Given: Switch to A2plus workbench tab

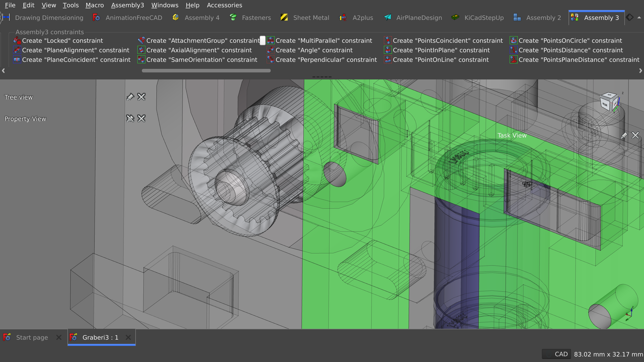Looking at the screenshot, I should [x=356, y=18].
